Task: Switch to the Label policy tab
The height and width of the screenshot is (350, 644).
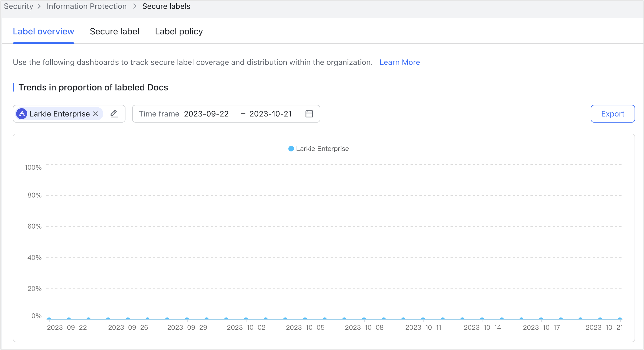Action: pyautogui.click(x=179, y=31)
